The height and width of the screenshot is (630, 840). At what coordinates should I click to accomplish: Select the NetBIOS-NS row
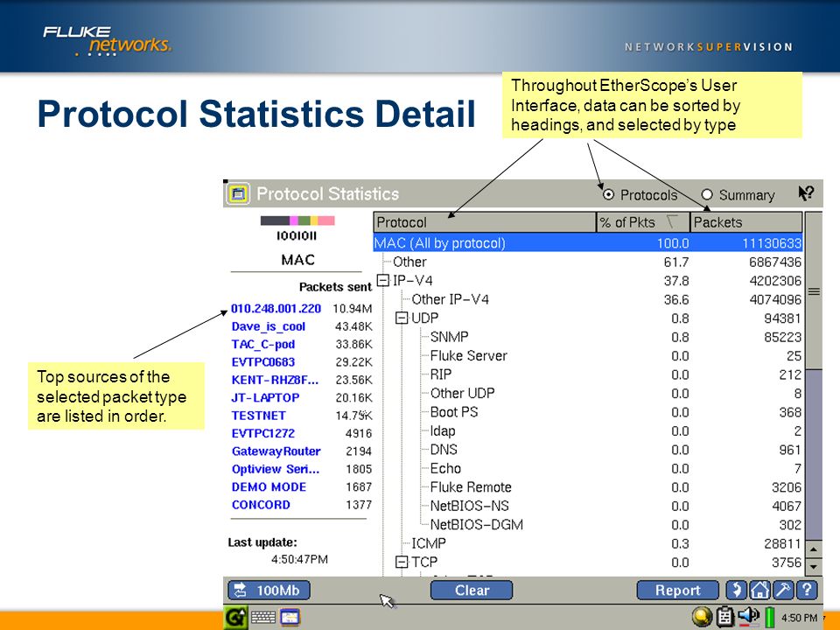tap(588, 506)
